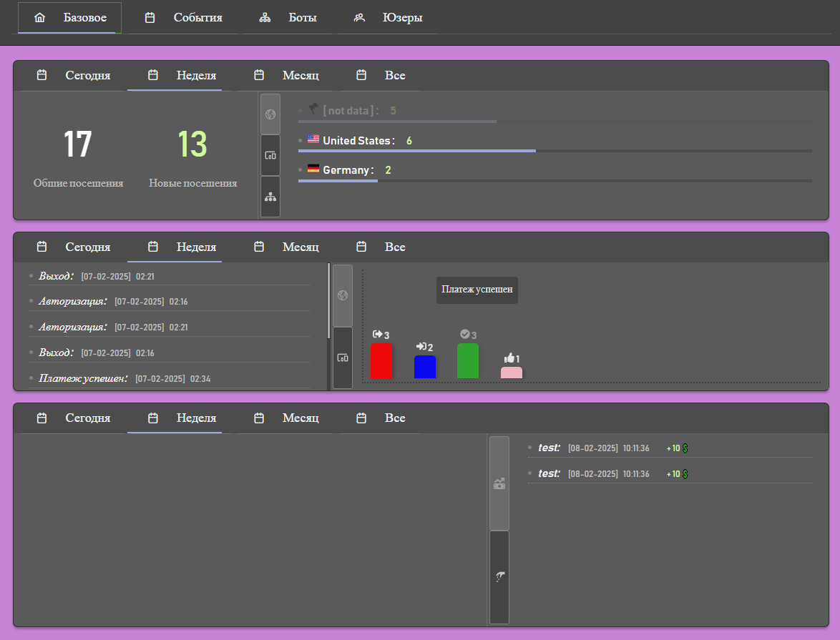This screenshot has width=840, height=640.
Task: Select the globe icon in visits panel
Action: pos(270,114)
